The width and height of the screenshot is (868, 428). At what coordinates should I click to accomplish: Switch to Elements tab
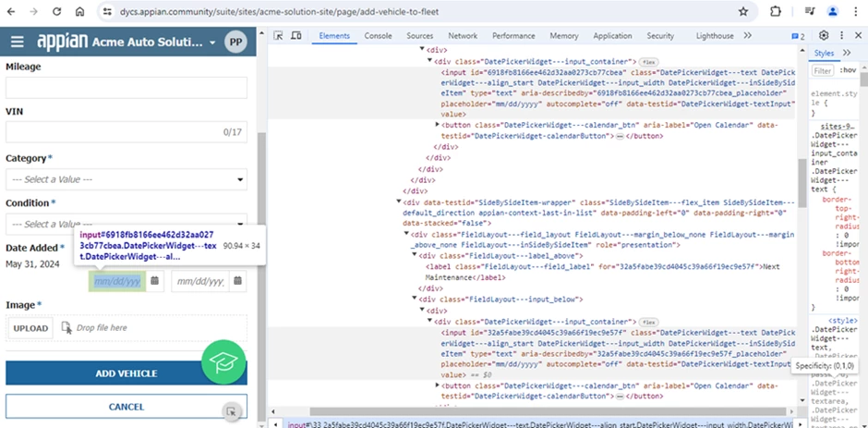click(x=334, y=35)
